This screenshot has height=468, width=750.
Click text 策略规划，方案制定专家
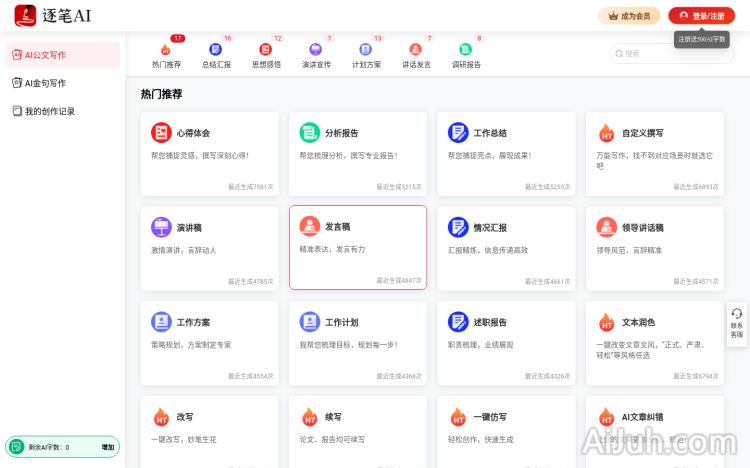[x=191, y=345]
